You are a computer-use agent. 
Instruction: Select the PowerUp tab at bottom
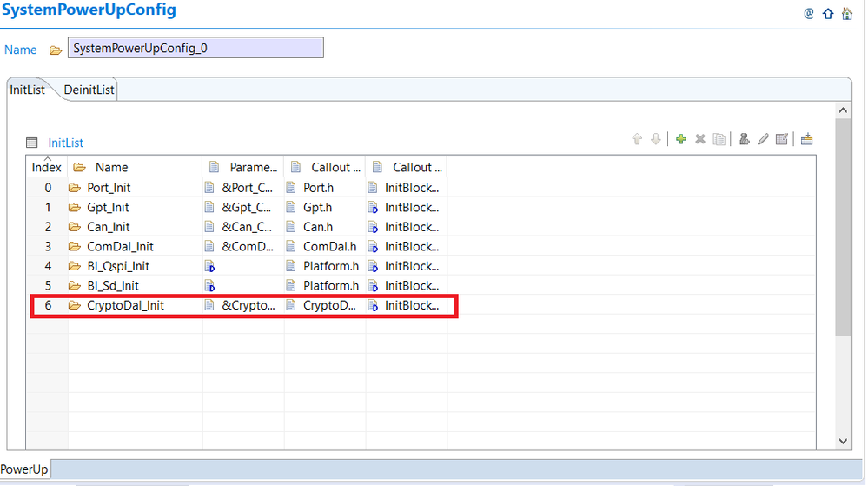pos(24,469)
